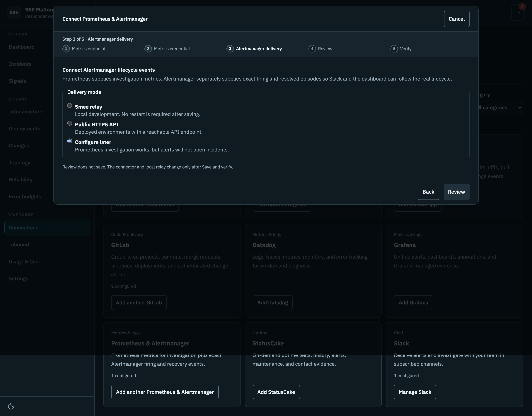
Task: Open Infrastructure in the sidebar
Action: (x=47, y=112)
